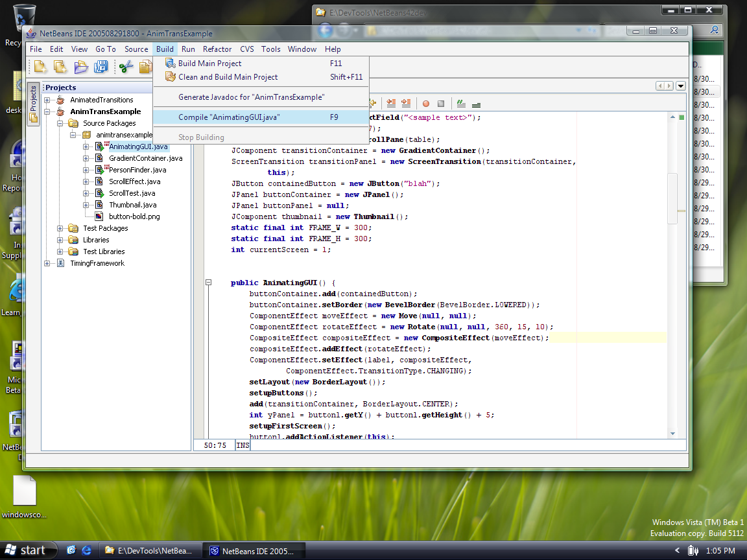This screenshot has height=560, width=747.
Task: Expand the PersonFinder.java node
Action: tap(86, 170)
